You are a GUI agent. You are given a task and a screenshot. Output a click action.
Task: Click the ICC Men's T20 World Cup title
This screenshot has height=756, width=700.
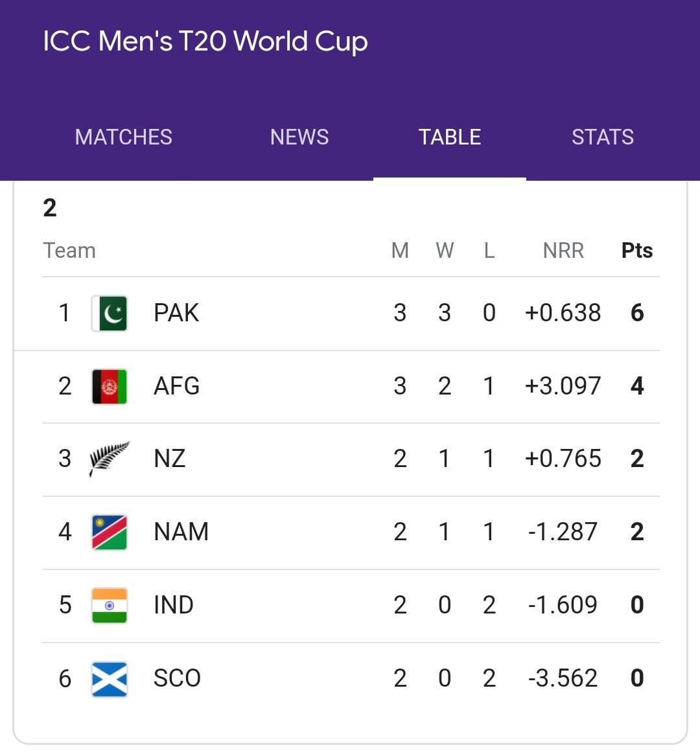(x=205, y=41)
